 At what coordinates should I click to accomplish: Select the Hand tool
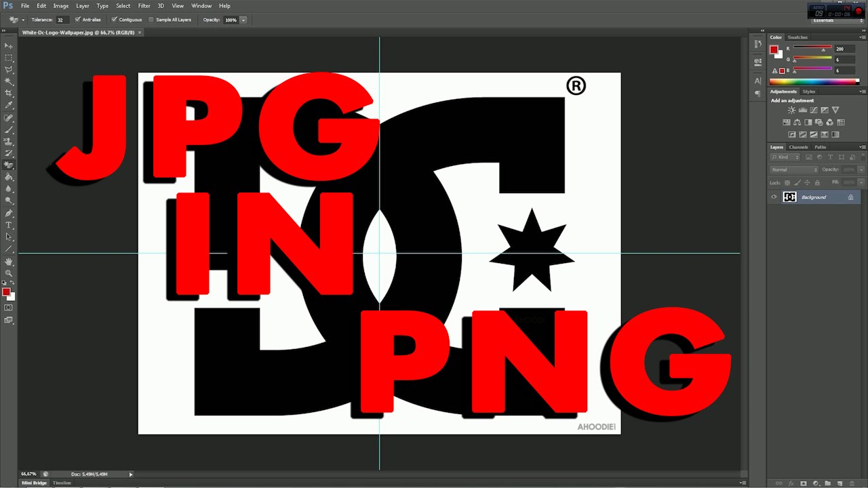tap(9, 261)
